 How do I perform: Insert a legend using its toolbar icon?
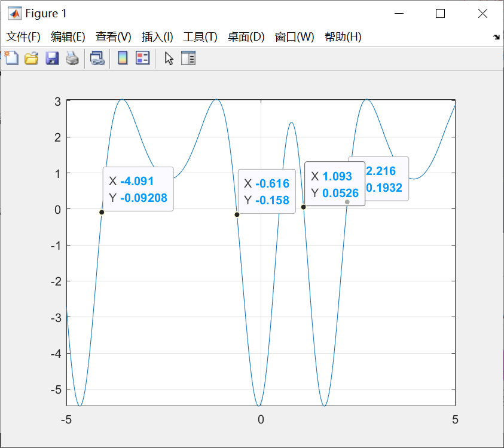pos(142,58)
